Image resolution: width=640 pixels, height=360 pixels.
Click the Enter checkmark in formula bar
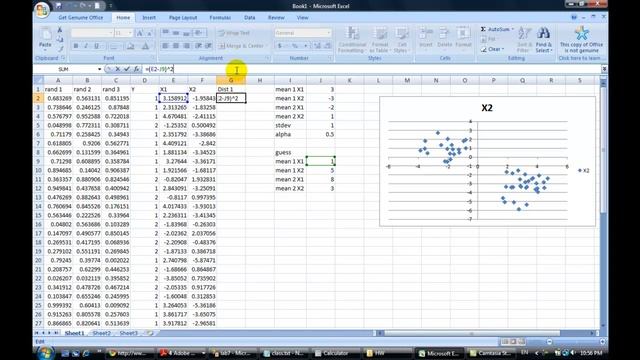coord(127,69)
